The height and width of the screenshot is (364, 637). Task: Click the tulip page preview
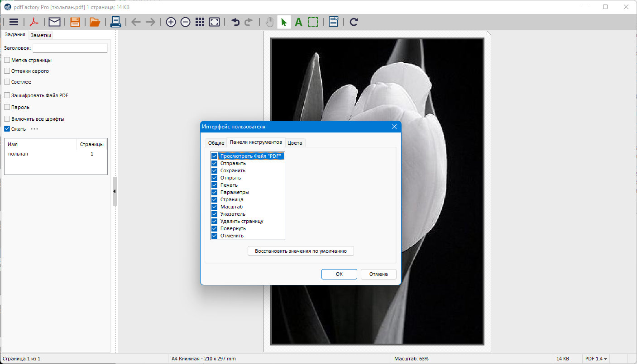coord(377,191)
